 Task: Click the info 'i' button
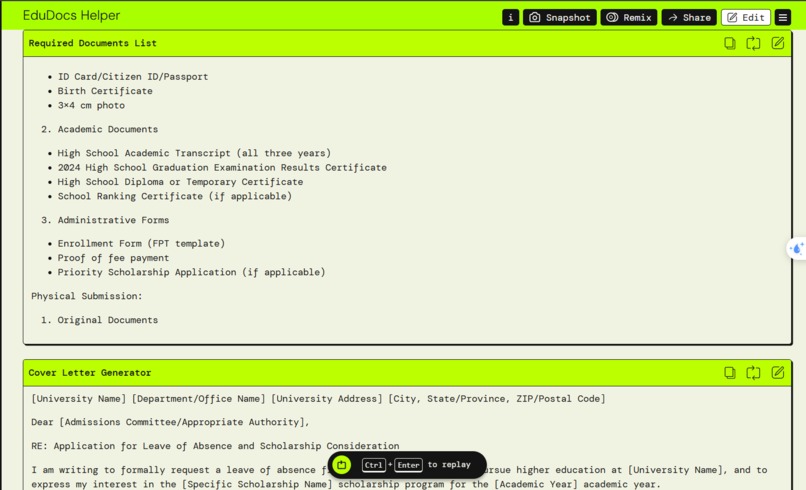point(510,17)
